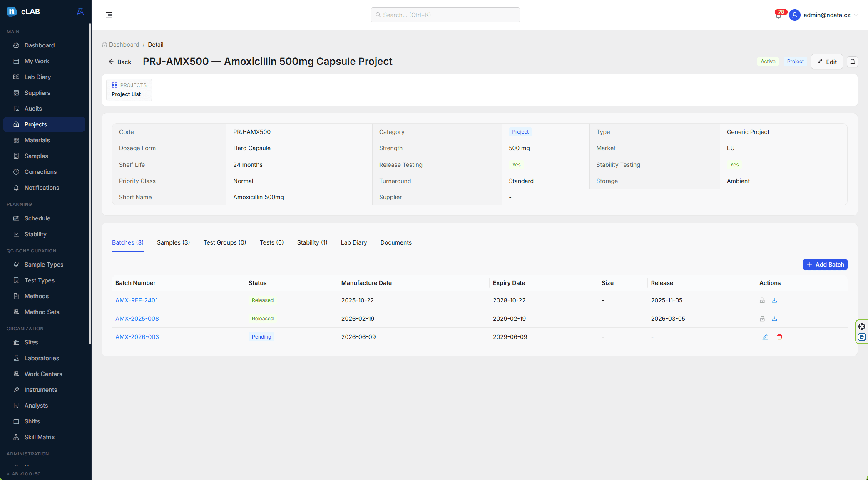868x480 pixels.
Task: Click the Back button
Action: [x=120, y=62]
